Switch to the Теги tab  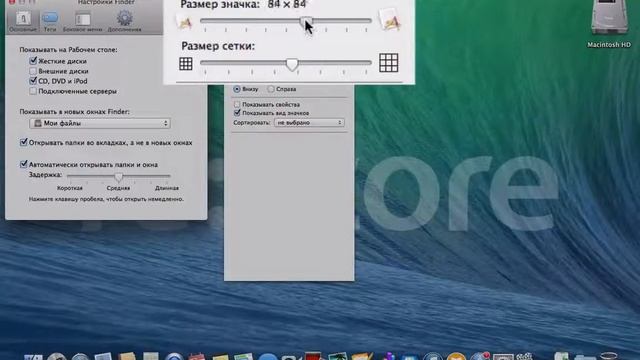tap(50, 22)
